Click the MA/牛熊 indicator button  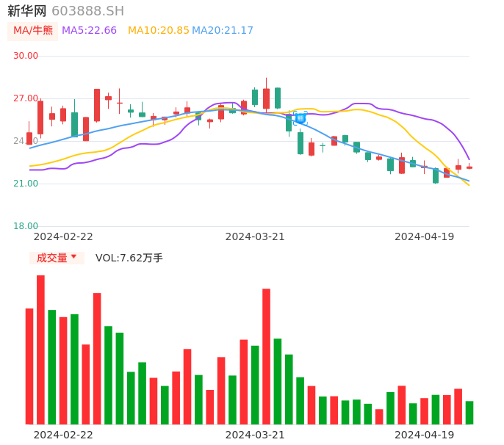33,31
